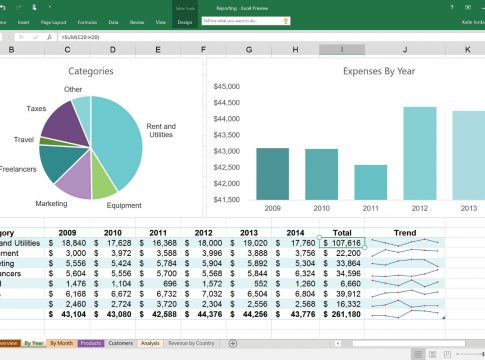The image size is (485, 360).
Task: Open the Page Layout ribbon tab
Action: (x=53, y=22)
